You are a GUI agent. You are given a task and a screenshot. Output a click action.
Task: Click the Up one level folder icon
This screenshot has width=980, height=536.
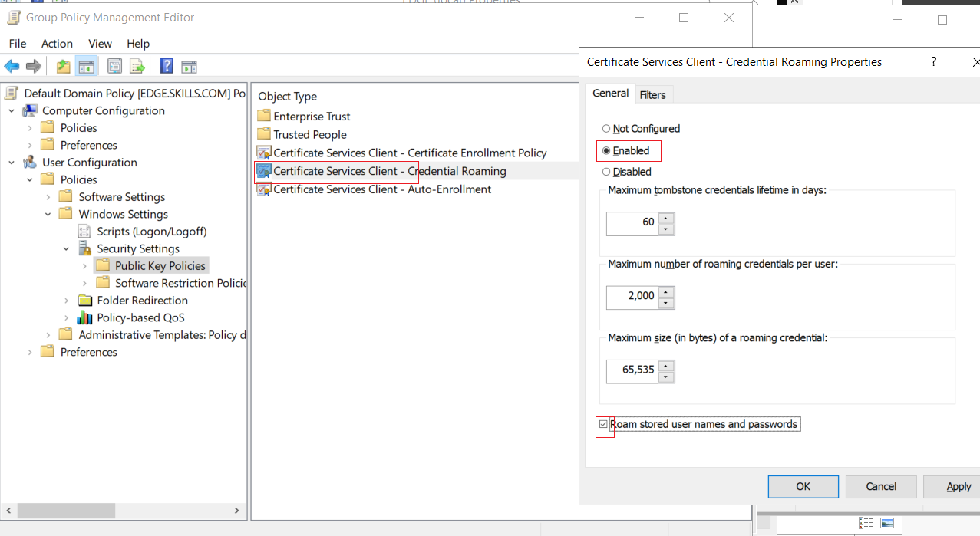tap(64, 67)
